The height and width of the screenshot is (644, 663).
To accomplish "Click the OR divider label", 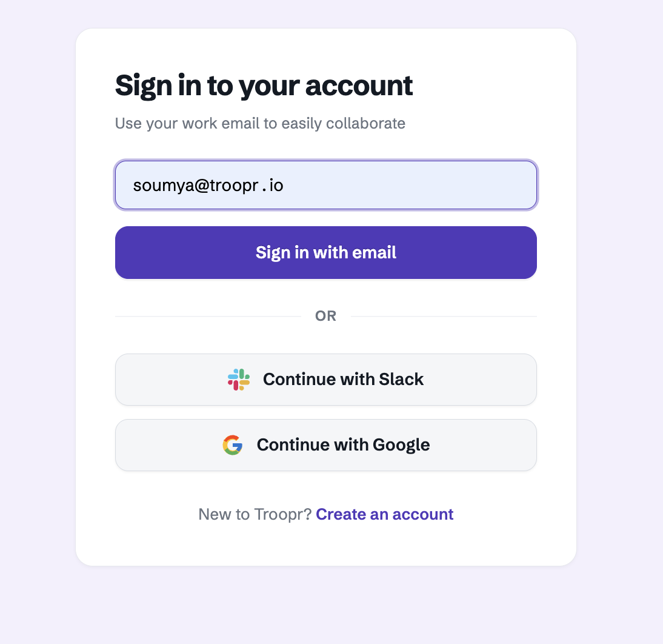I will point(326,316).
